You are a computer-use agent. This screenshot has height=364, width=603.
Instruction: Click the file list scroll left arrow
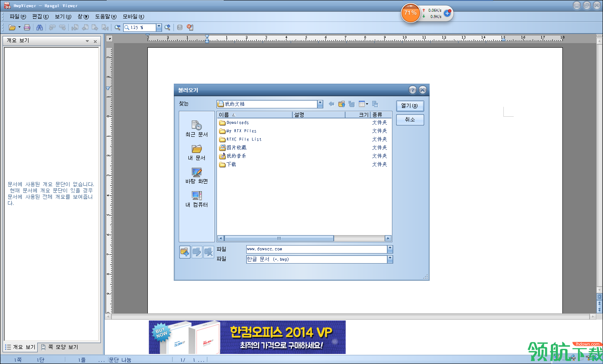pos(221,238)
